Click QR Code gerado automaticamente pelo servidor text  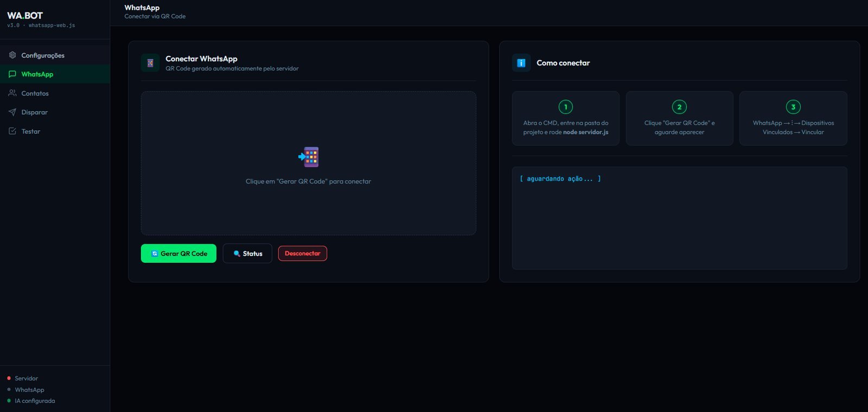[x=232, y=68]
